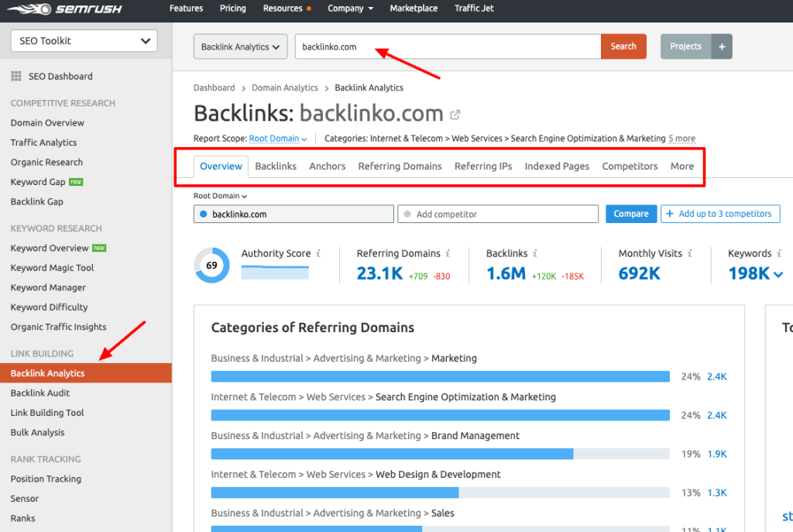Click 23.1K Referring Domains value
This screenshot has width=793, height=532.
tap(379, 273)
